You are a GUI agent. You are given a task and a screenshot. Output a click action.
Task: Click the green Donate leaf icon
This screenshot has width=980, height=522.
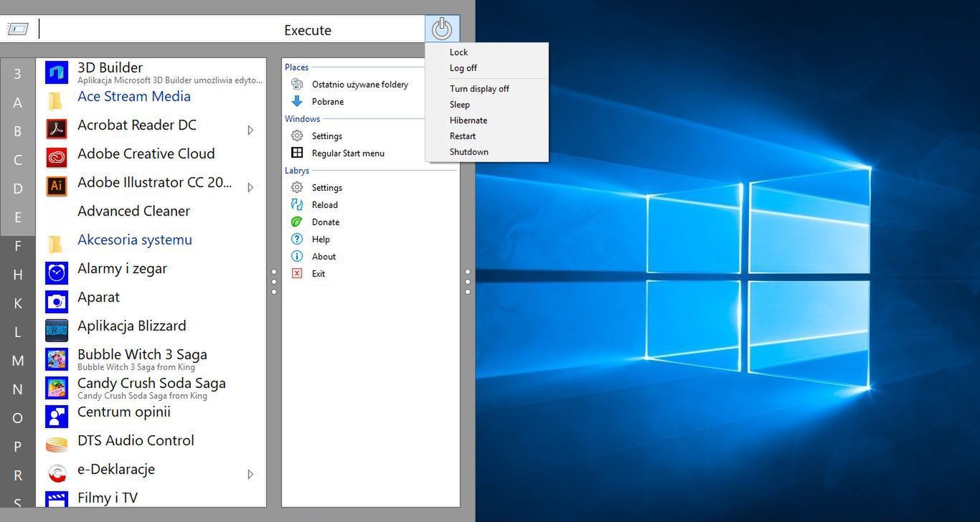click(297, 222)
